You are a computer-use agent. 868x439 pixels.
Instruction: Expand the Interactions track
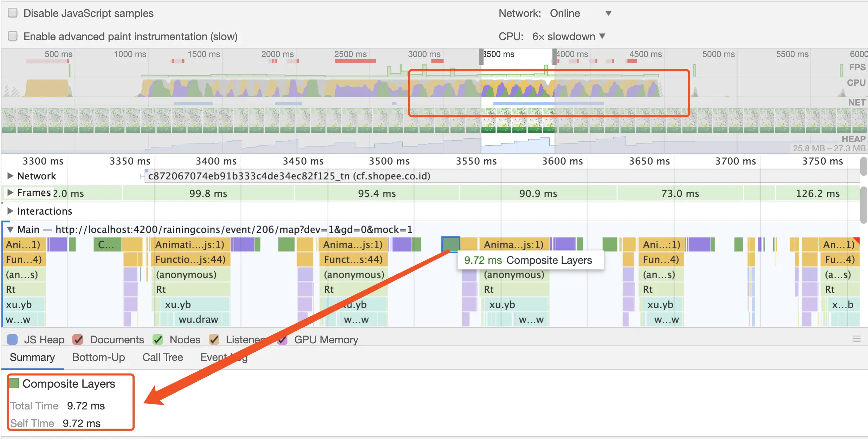tap(10, 211)
